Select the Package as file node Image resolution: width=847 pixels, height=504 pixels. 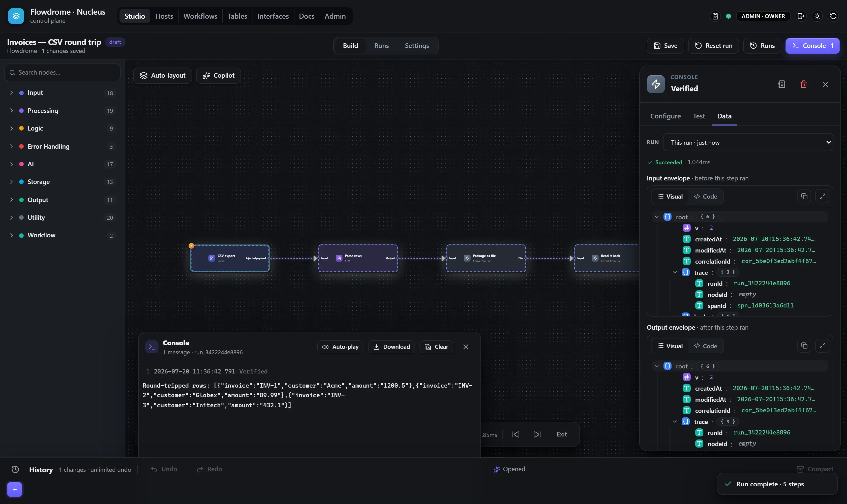(486, 258)
